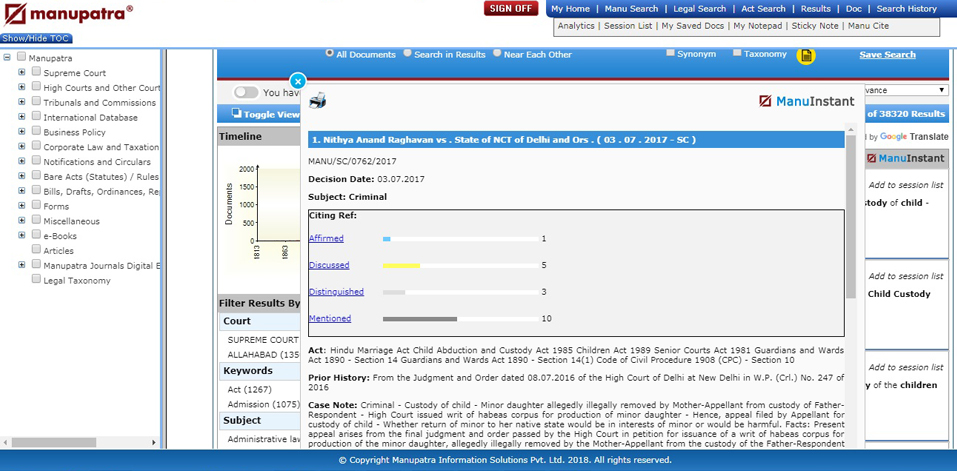Click the Show/Hide TOC button

click(36, 38)
